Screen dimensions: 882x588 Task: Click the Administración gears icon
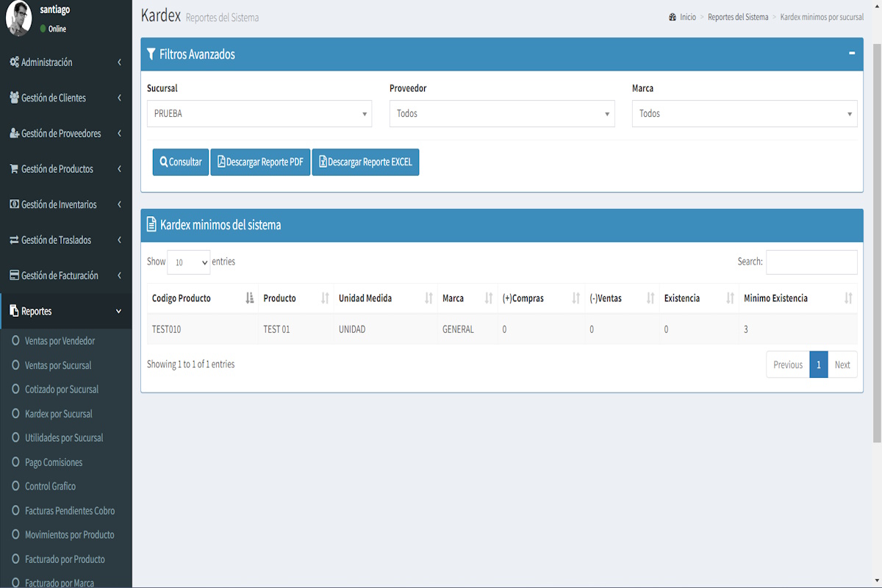14,62
